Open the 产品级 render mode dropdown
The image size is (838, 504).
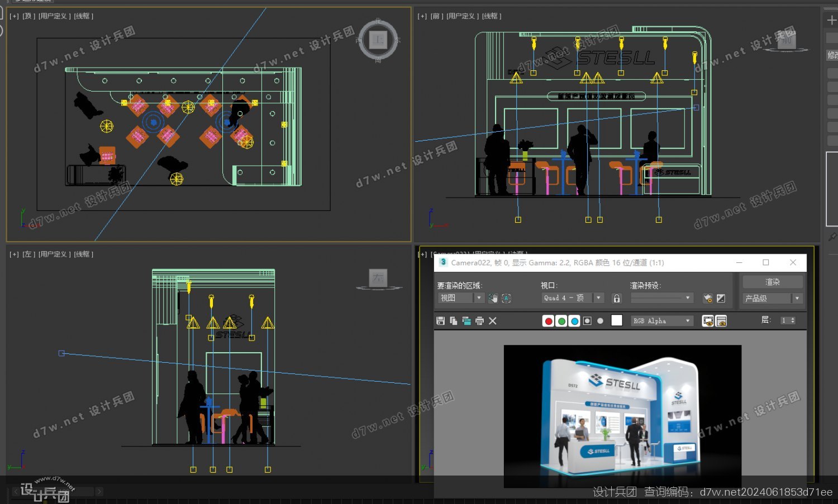(773, 299)
